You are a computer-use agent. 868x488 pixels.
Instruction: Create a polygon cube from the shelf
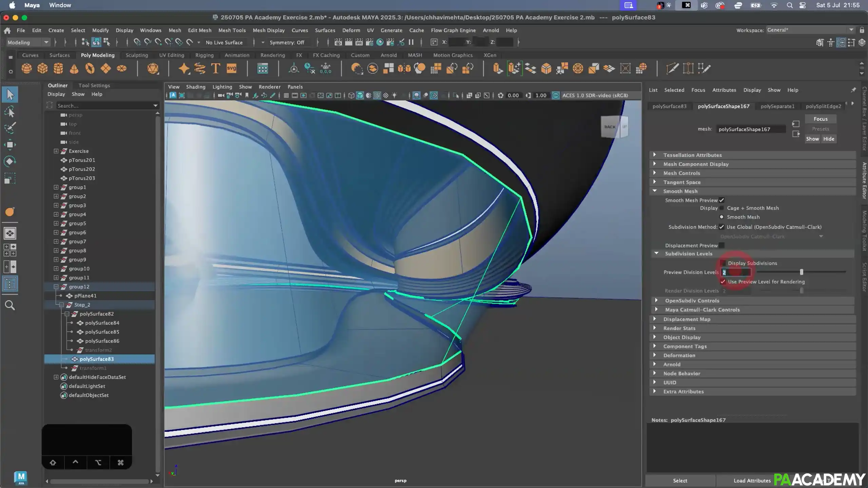[x=42, y=69]
